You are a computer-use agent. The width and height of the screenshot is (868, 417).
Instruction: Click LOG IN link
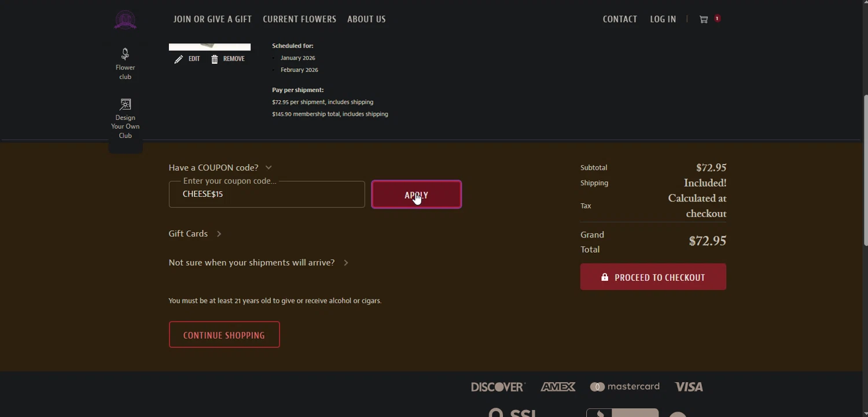[x=663, y=19]
